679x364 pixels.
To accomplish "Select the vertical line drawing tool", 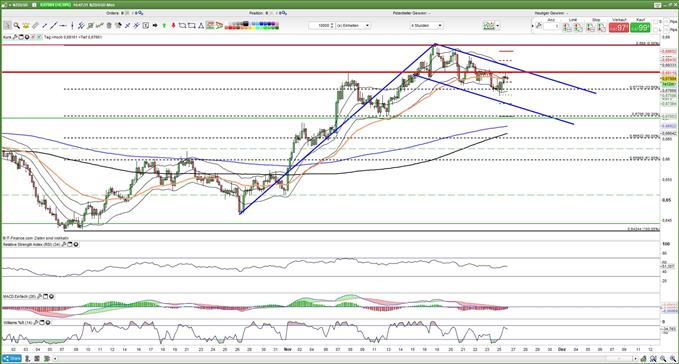I will pyautogui.click(x=72, y=26).
